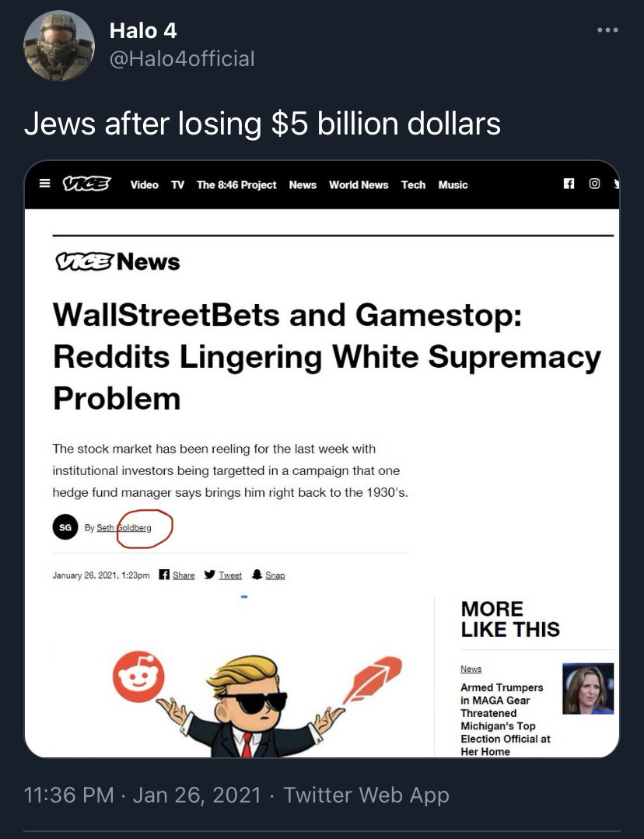Screen dimensions: 644x839
Task: Go to the Tech section
Action: (413, 184)
